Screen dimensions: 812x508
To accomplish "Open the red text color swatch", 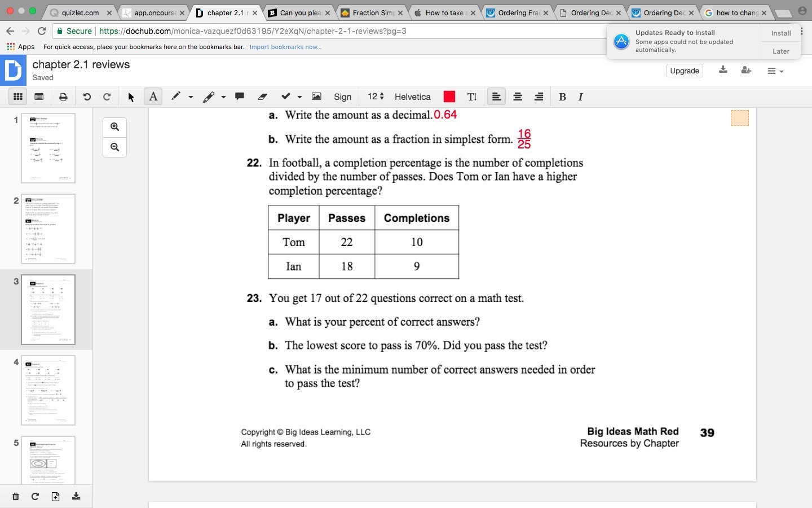I will point(449,97).
